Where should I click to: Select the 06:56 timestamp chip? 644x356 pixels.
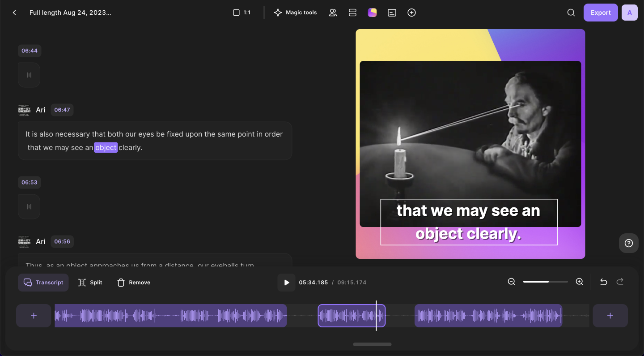pos(62,241)
